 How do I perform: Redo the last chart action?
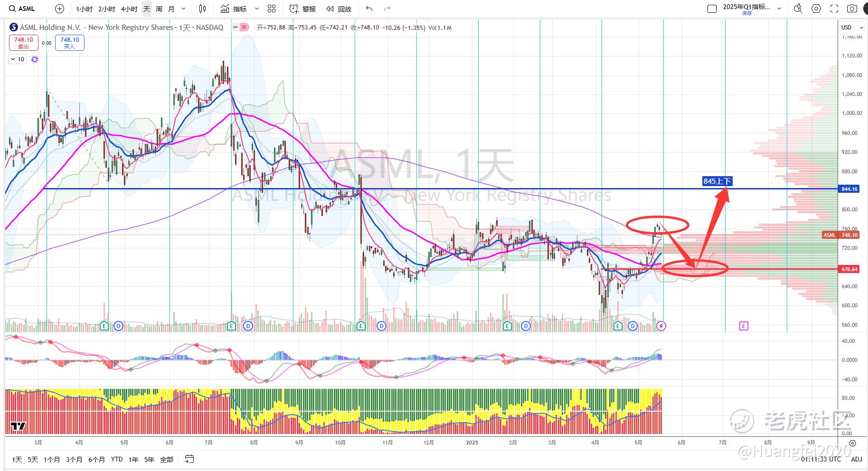click(x=387, y=9)
